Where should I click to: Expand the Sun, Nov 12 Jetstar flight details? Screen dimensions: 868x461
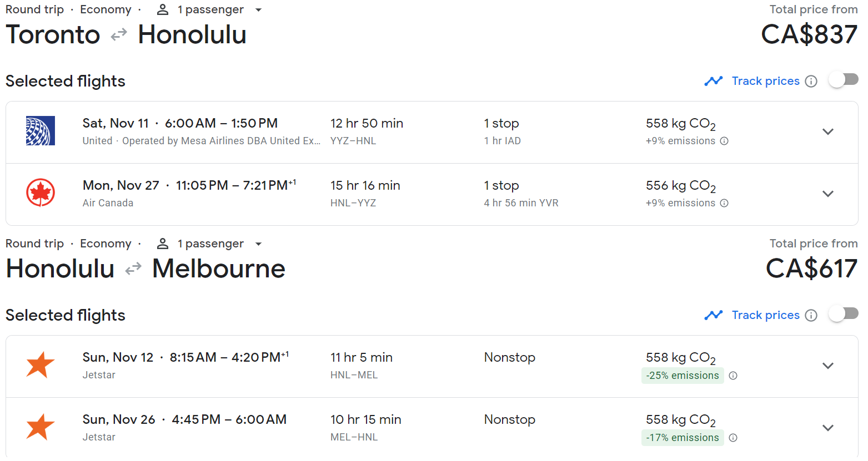(x=828, y=366)
